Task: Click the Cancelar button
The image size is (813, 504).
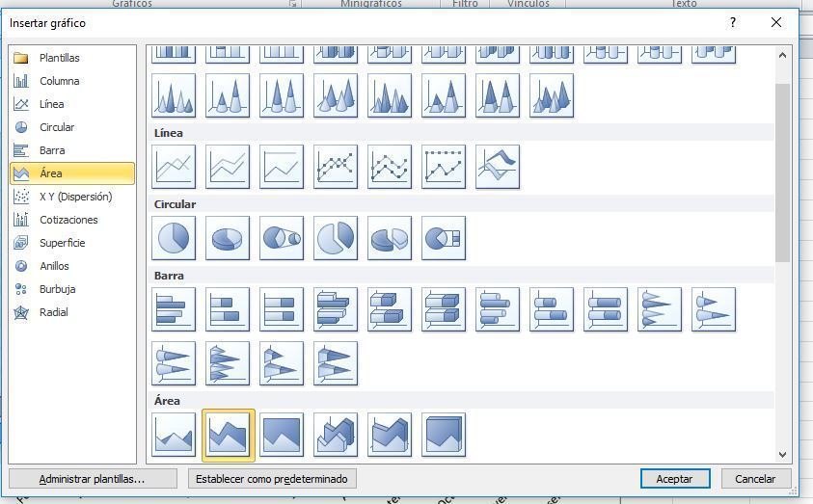Action: (756, 479)
